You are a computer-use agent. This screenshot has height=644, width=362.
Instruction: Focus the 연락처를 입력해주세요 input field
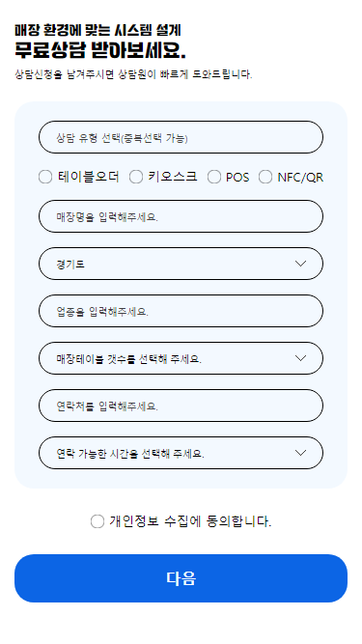click(181, 406)
